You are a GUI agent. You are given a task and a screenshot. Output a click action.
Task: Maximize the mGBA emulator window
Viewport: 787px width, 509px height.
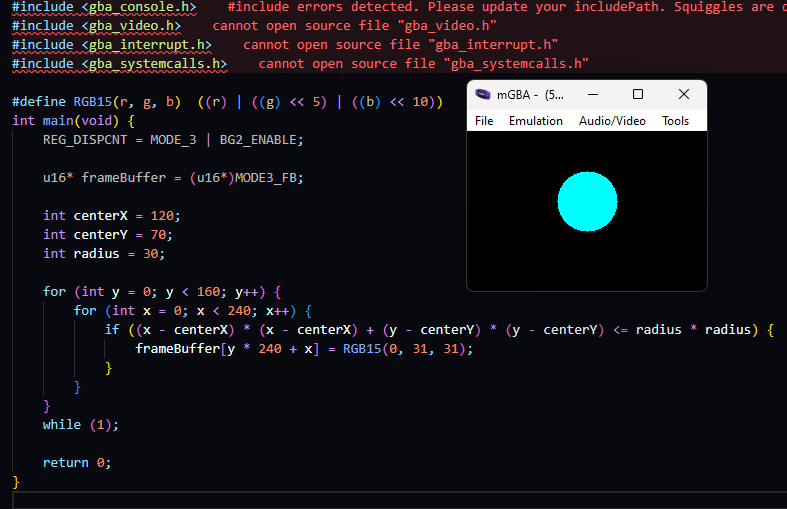click(x=638, y=95)
